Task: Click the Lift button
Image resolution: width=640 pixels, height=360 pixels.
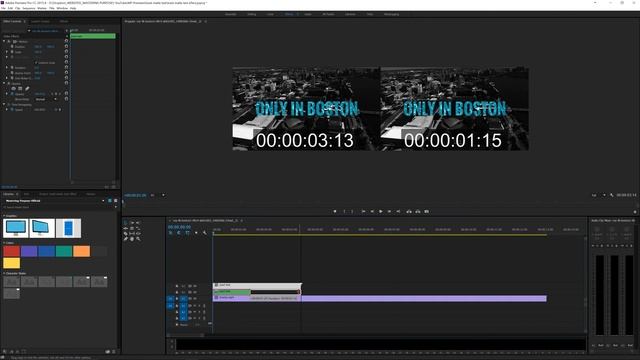Action: coord(409,211)
